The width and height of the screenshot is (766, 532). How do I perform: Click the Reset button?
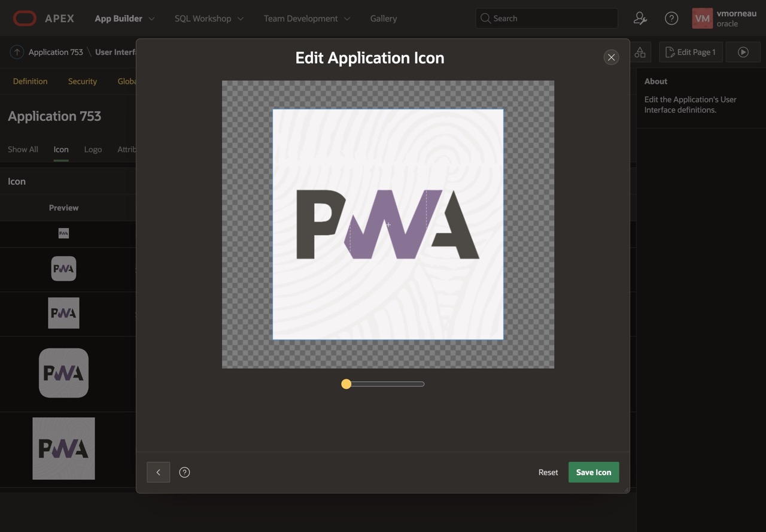(x=548, y=472)
